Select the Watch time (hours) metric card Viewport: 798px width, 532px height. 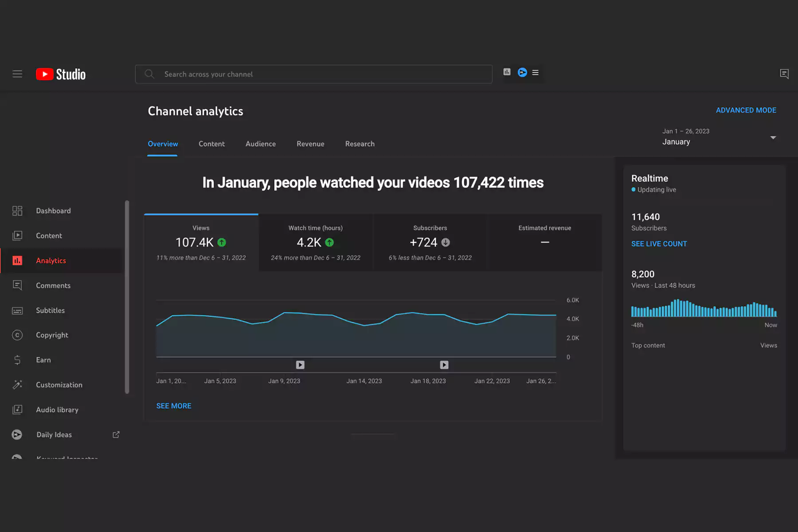coord(315,243)
